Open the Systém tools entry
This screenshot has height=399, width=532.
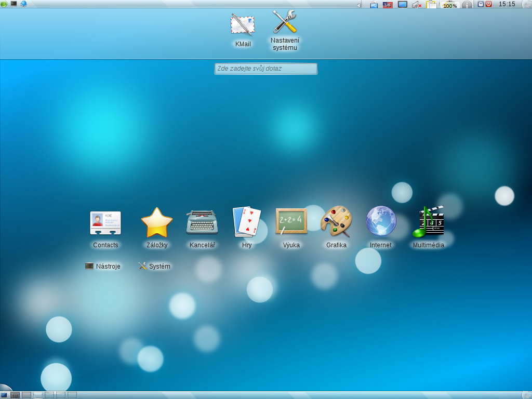[154, 267]
